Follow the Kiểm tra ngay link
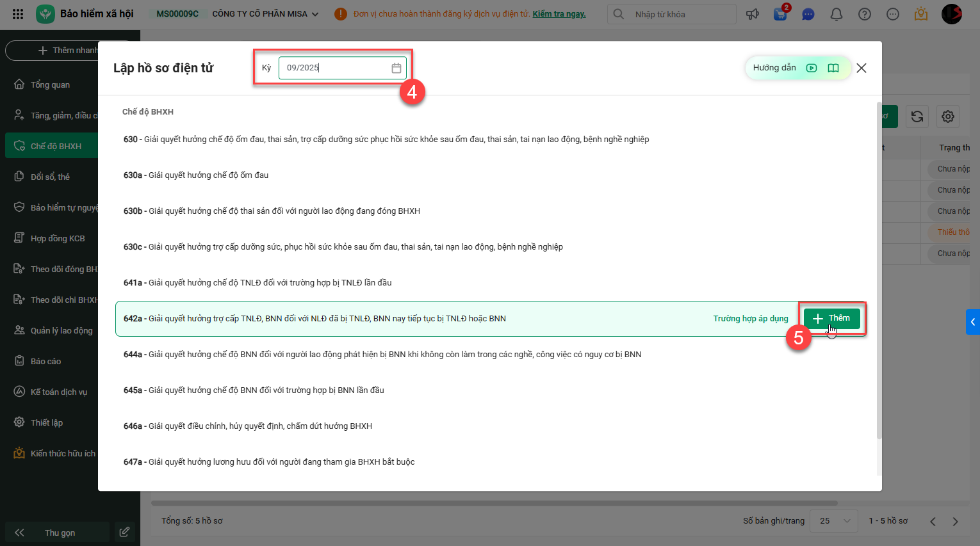This screenshot has height=546, width=980. [559, 14]
